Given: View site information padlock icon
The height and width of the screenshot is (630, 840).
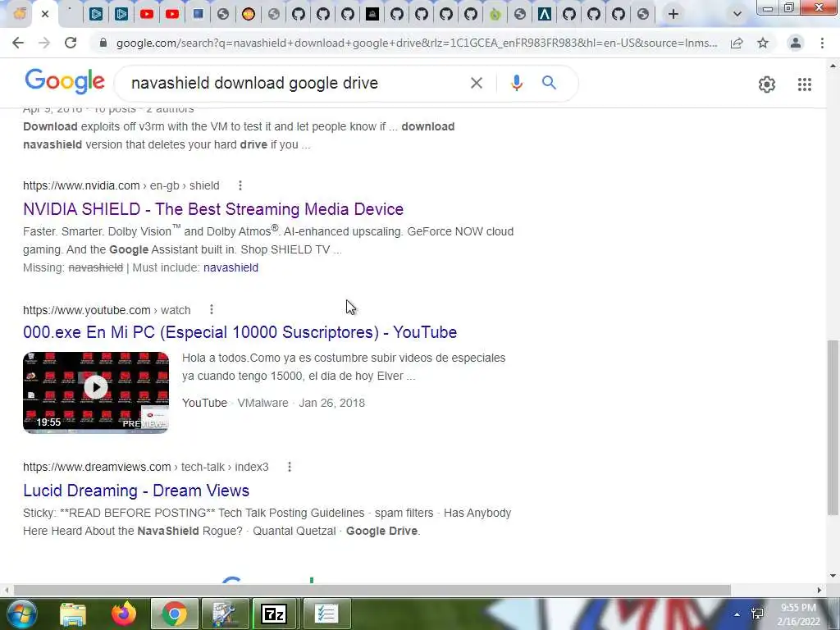Looking at the screenshot, I should [103, 43].
